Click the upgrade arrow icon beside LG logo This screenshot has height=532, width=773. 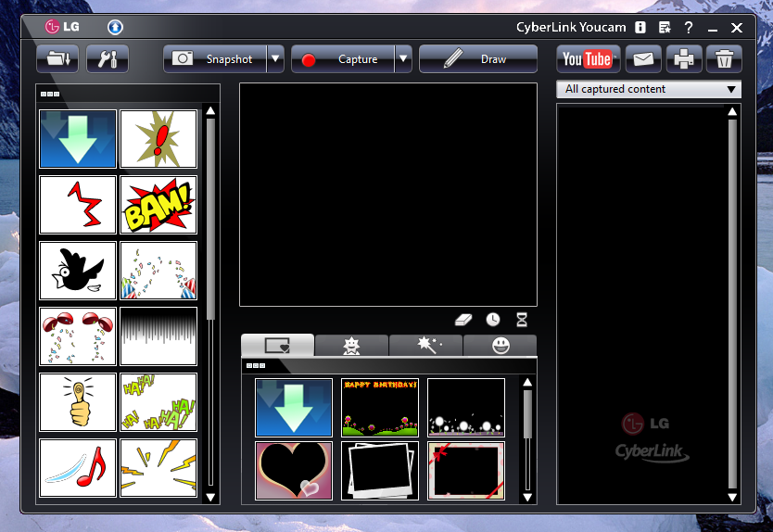[115, 27]
